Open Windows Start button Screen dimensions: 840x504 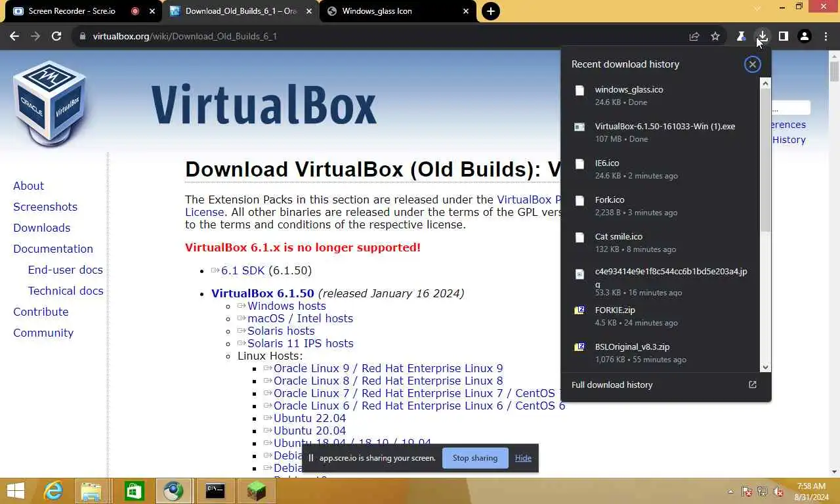(x=15, y=491)
